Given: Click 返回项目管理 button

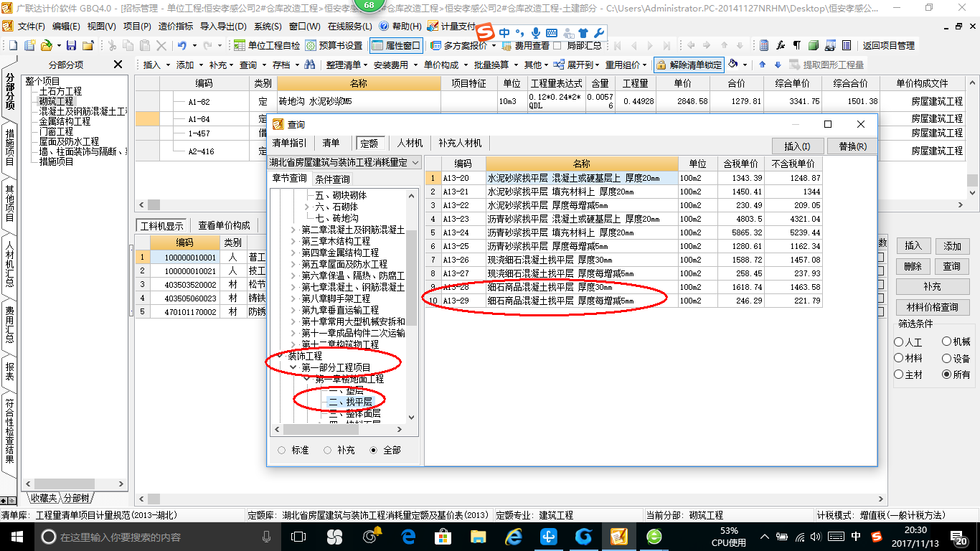Looking at the screenshot, I should (x=888, y=45).
